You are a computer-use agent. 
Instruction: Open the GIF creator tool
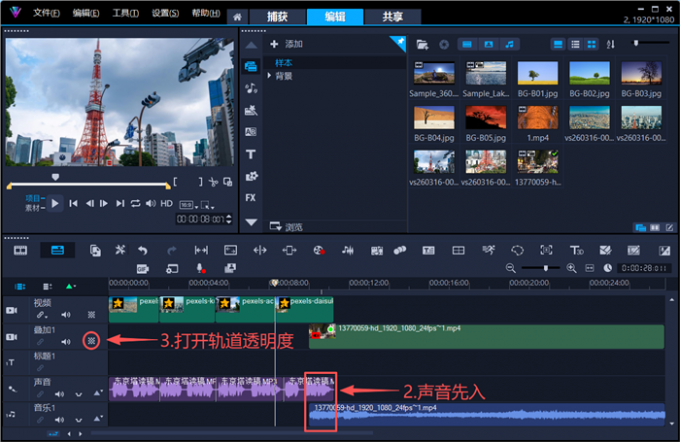coord(143,269)
